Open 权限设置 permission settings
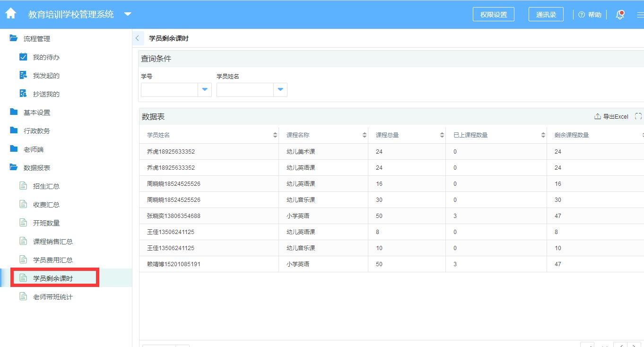 [x=494, y=15]
